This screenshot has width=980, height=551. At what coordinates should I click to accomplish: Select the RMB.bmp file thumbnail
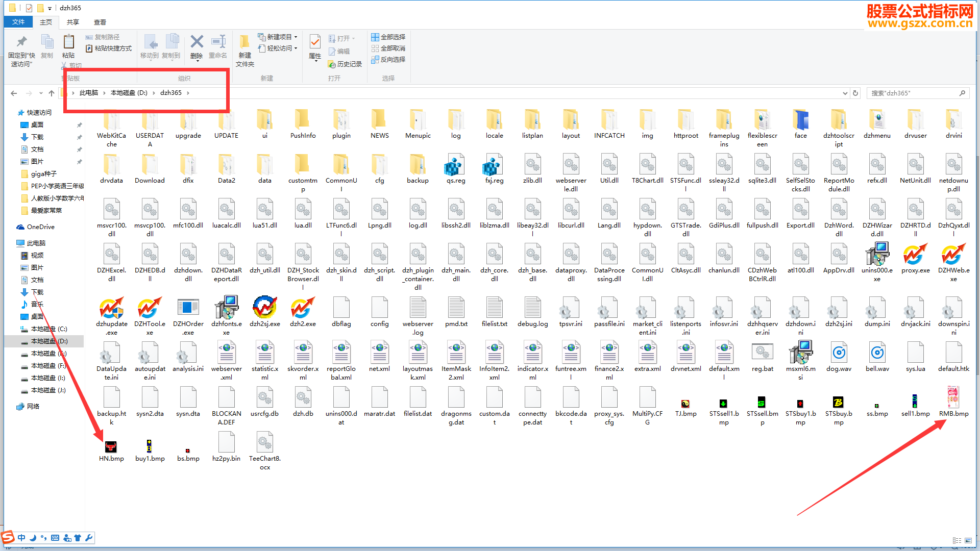point(953,398)
